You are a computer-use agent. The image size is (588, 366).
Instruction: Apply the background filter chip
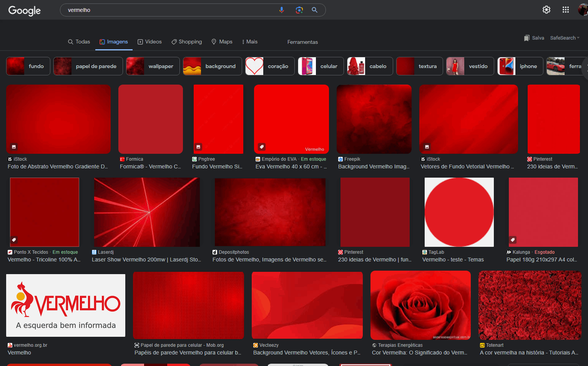tap(213, 66)
